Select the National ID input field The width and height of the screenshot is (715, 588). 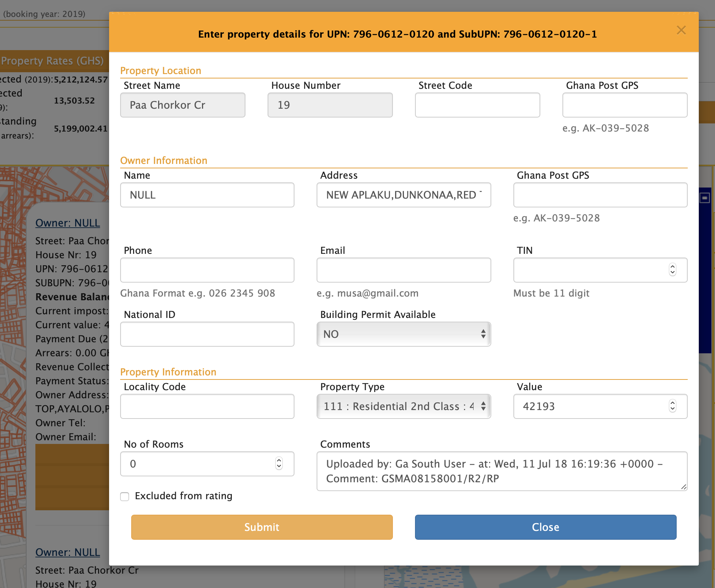[207, 334]
